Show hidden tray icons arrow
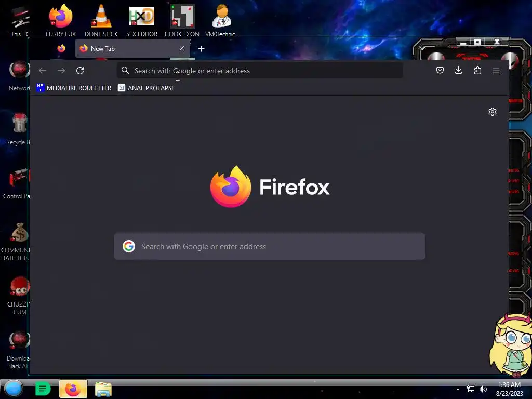Image resolution: width=532 pixels, height=399 pixels. click(x=458, y=389)
